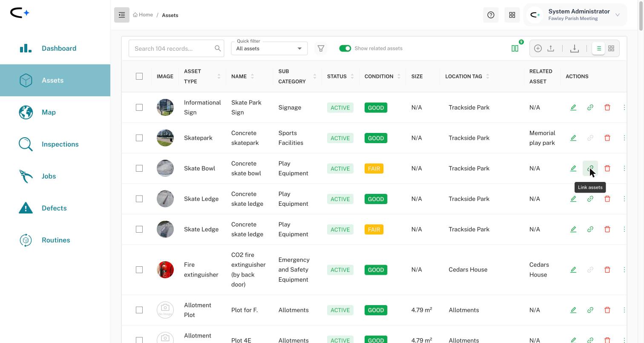644x343 pixels.
Task: Link assets for Skate Park Sign row
Action: pyautogui.click(x=590, y=107)
